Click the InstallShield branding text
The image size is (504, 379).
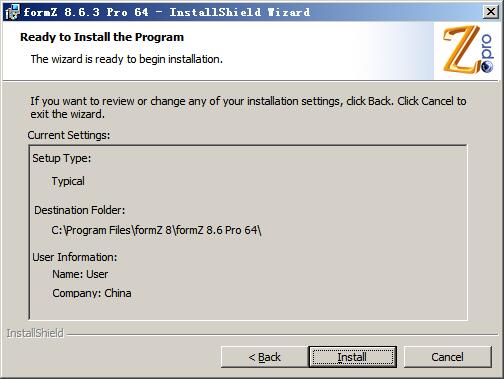pyautogui.click(x=35, y=333)
